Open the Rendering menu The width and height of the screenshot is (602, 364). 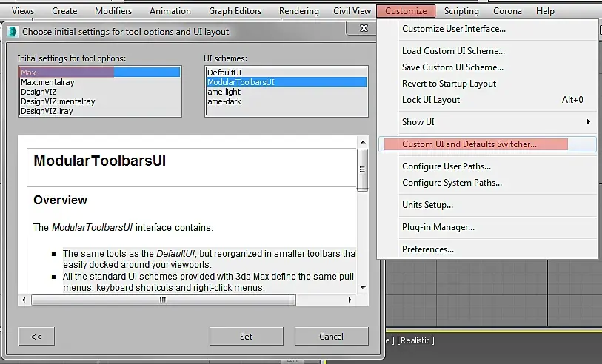point(298,11)
